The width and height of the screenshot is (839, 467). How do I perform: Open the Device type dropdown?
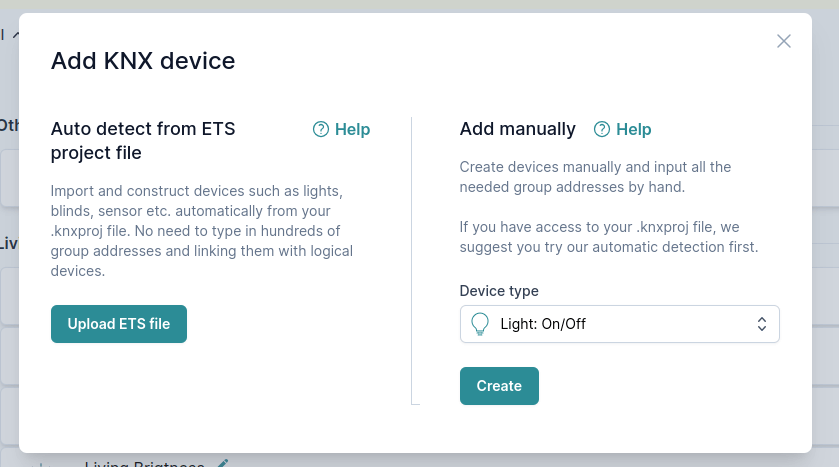point(619,324)
